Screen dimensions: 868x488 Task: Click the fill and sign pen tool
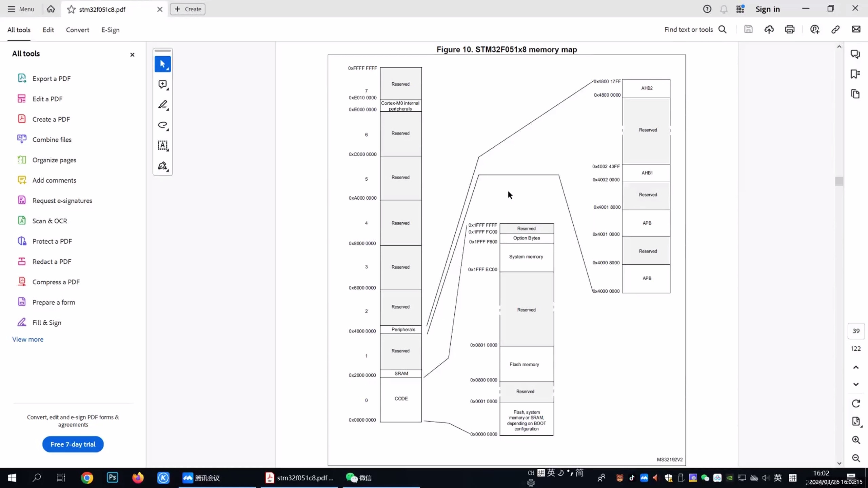162,166
